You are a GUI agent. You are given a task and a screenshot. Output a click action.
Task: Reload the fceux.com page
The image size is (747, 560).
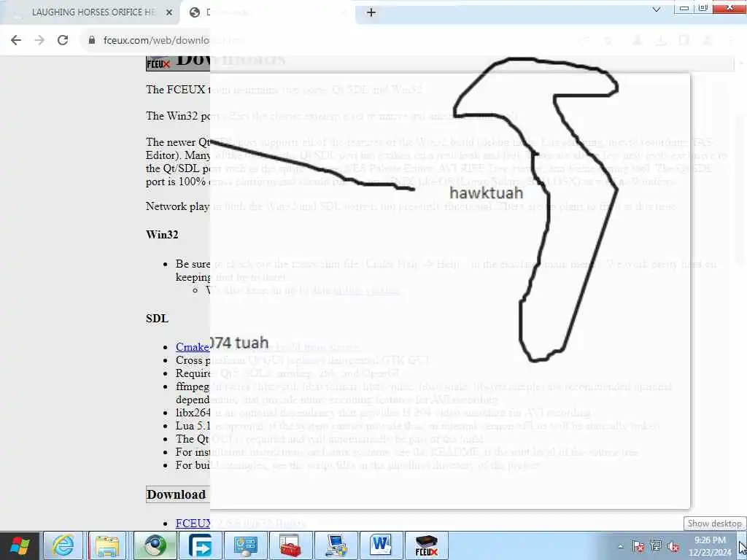coord(63,40)
